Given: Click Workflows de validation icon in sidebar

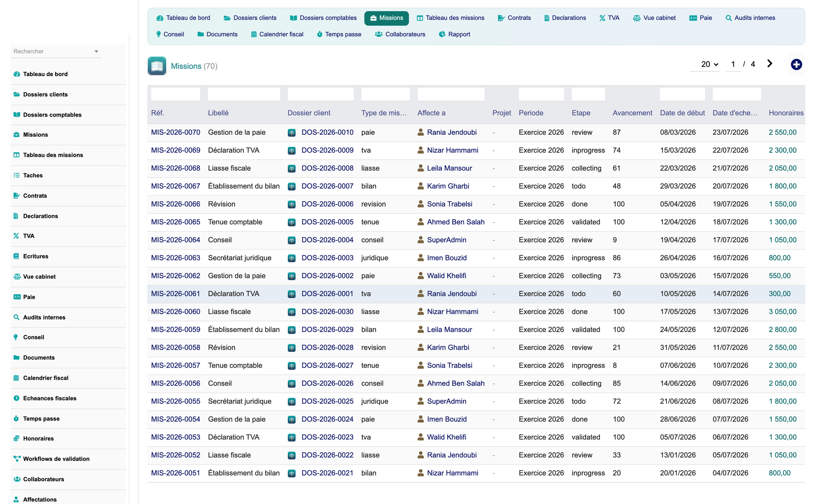Looking at the screenshot, I should tap(17, 459).
